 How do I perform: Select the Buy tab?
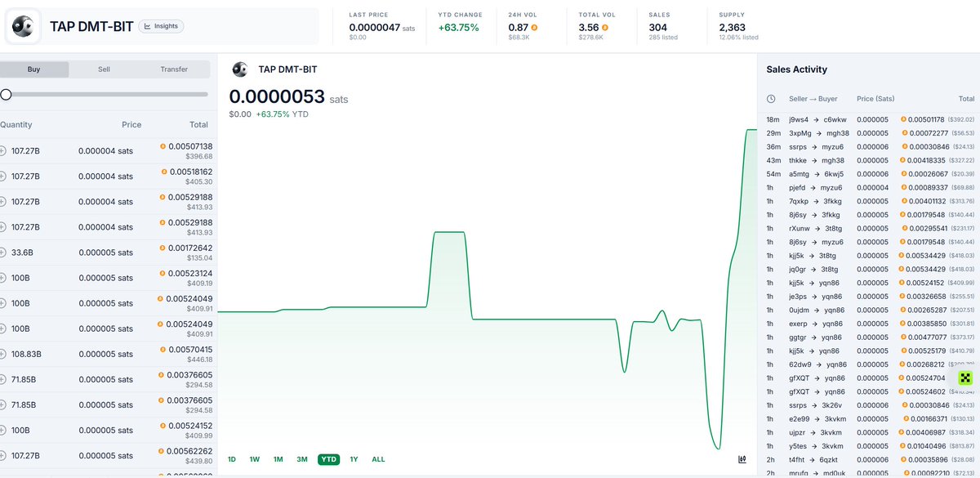[34, 69]
